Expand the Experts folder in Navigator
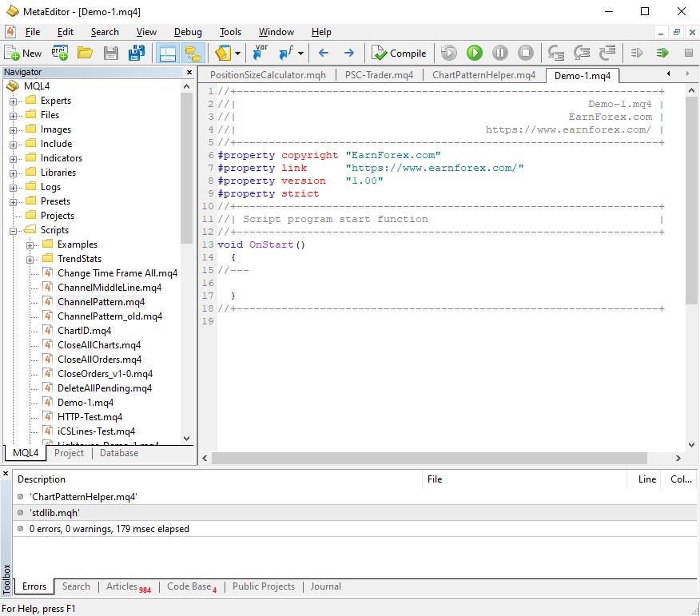Screen dimensions: 700x616 (x=14, y=101)
